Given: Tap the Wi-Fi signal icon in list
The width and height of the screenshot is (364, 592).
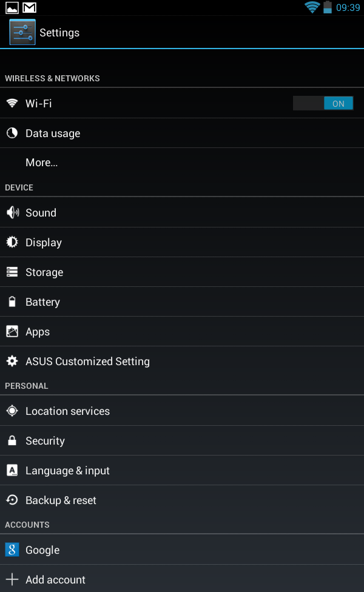Looking at the screenshot, I should coord(12,103).
